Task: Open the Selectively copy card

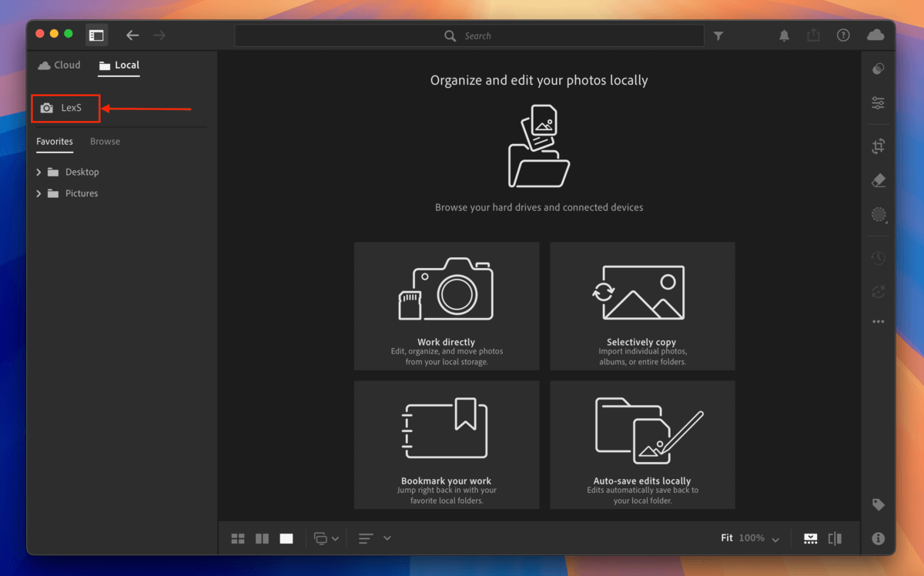Action: [x=642, y=306]
